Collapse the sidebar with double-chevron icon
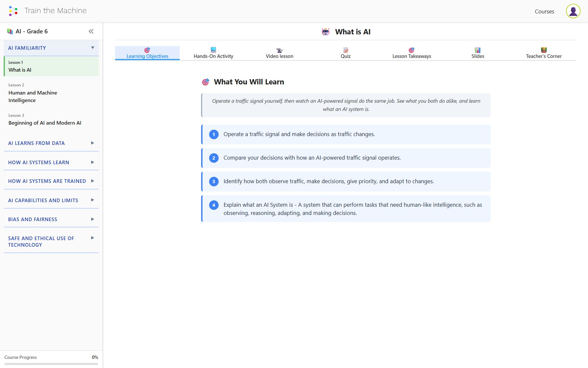Viewport: 588px width, 368px height. (x=91, y=31)
